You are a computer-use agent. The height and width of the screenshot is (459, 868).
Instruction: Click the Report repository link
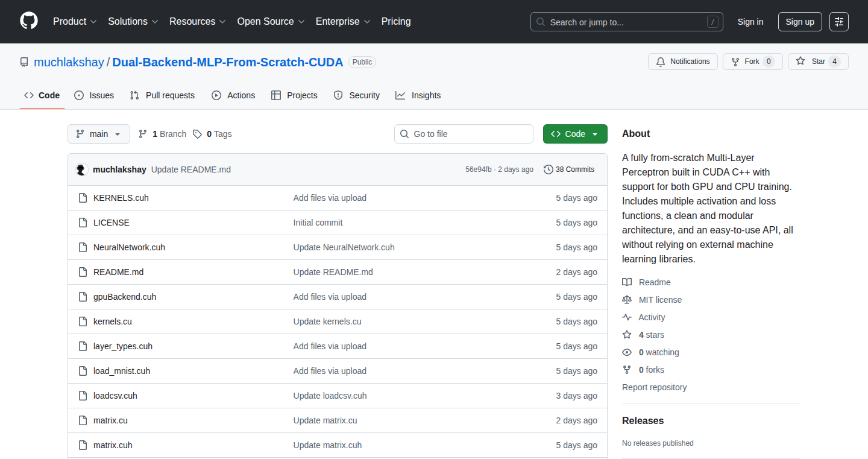pyautogui.click(x=655, y=387)
